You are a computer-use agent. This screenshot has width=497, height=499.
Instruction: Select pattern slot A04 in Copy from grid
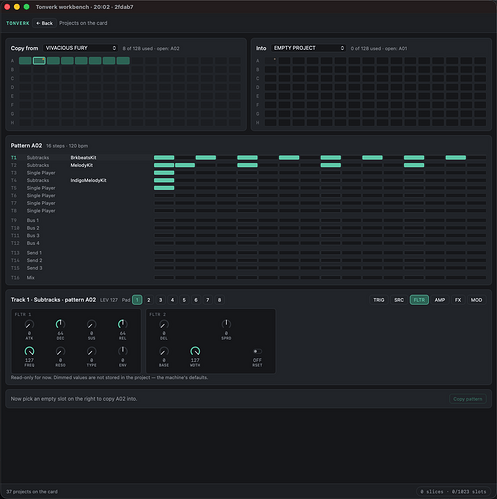point(67,61)
